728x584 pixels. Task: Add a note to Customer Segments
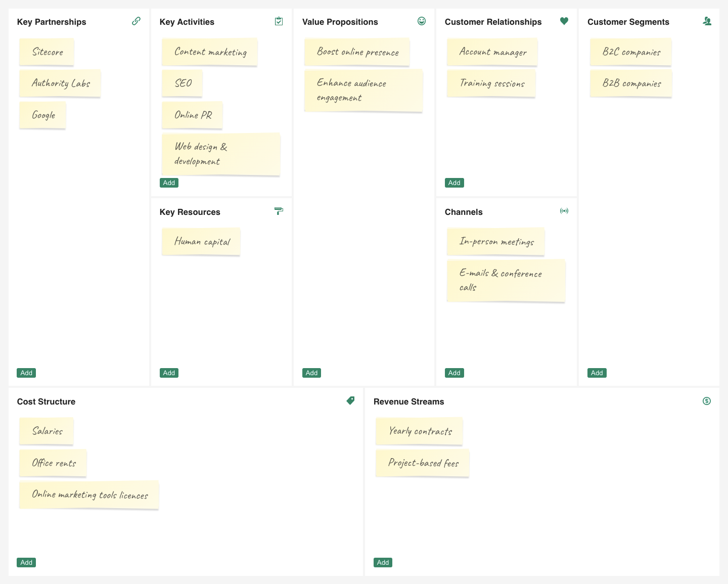[x=597, y=373]
